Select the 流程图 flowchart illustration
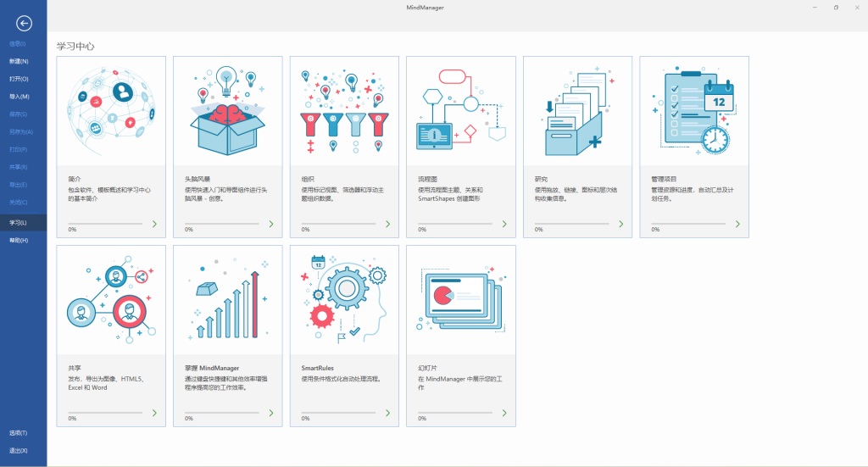 click(x=461, y=111)
